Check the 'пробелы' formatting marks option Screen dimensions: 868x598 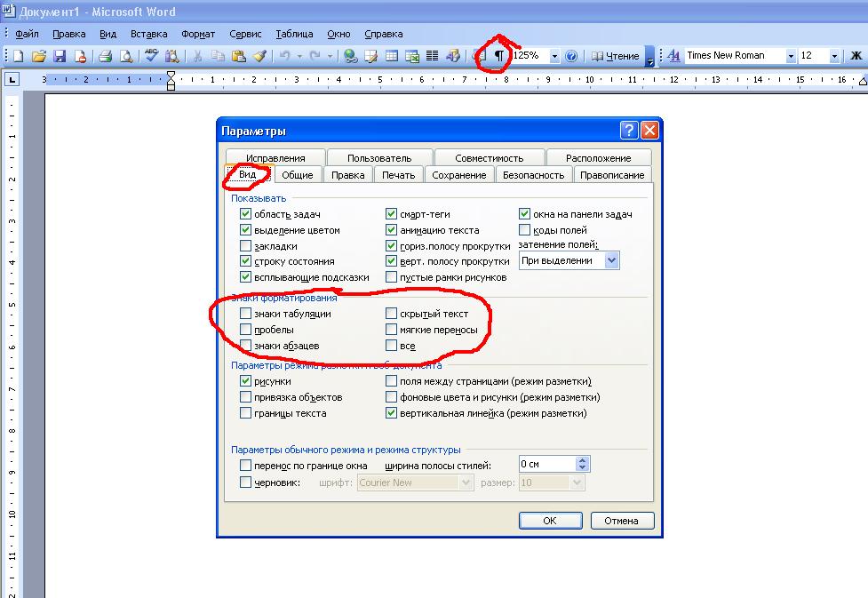point(246,330)
